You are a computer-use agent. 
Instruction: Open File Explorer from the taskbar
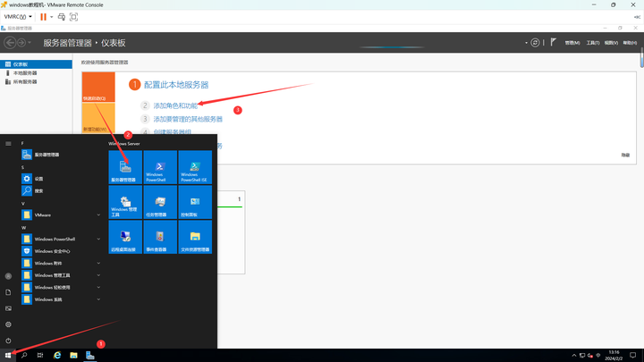(73, 356)
